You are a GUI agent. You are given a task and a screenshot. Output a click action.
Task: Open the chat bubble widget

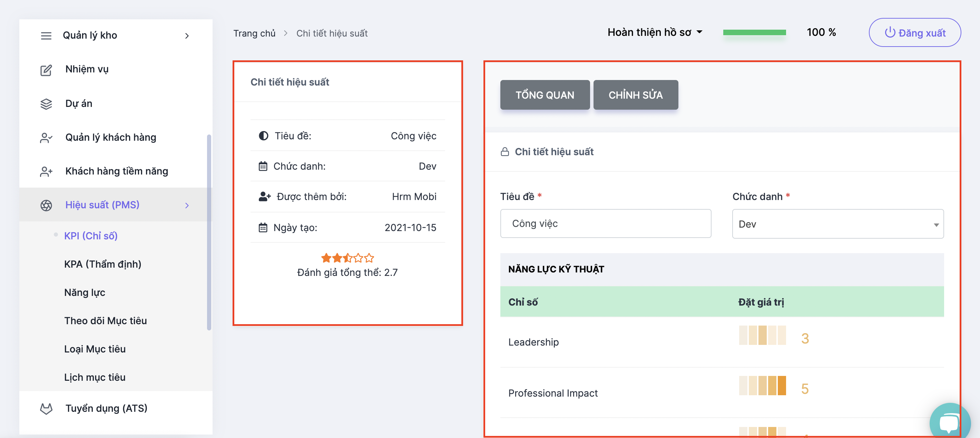(949, 422)
